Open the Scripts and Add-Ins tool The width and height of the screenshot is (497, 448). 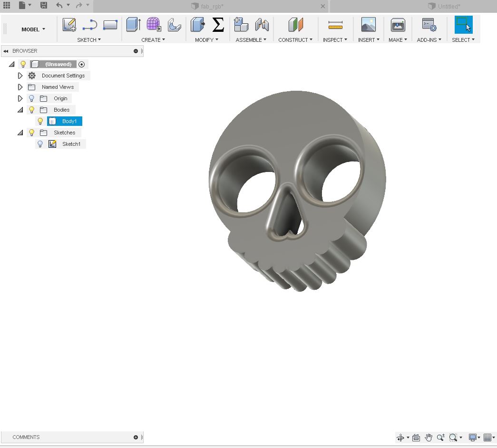tap(429, 24)
